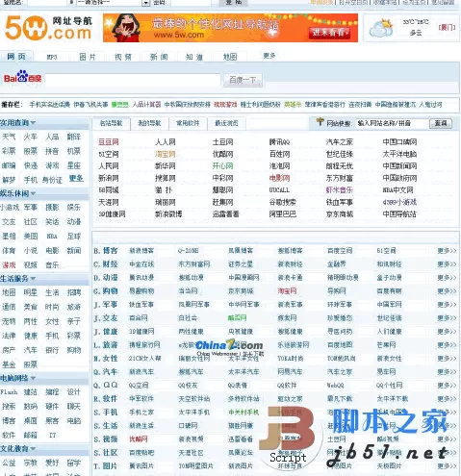Click 小游戏 in the 娱乐休闲 sidebar
The width and height of the screenshot is (461, 476).
pos(10,208)
